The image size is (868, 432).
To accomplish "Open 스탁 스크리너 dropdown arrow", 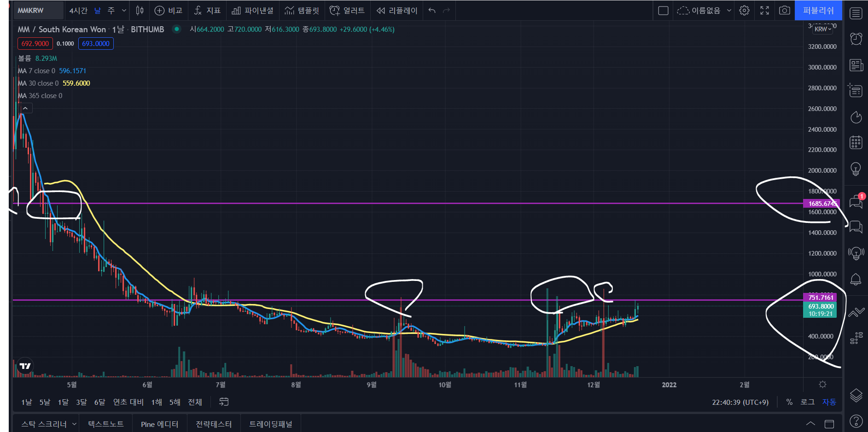I will pos(74,424).
